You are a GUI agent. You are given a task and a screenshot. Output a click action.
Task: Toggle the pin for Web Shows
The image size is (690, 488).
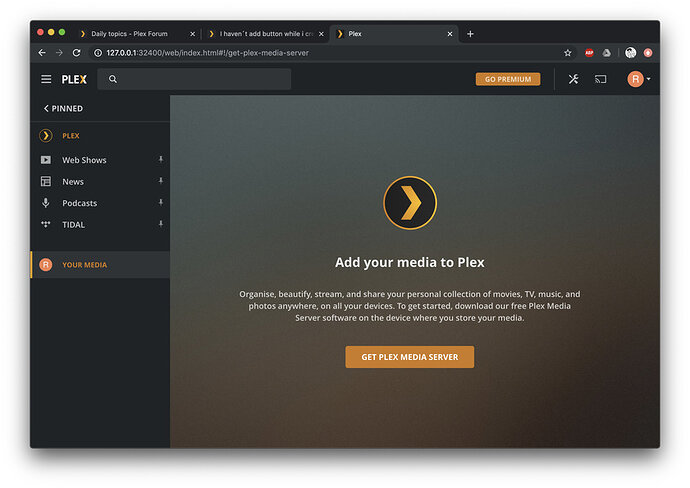tap(161, 159)
